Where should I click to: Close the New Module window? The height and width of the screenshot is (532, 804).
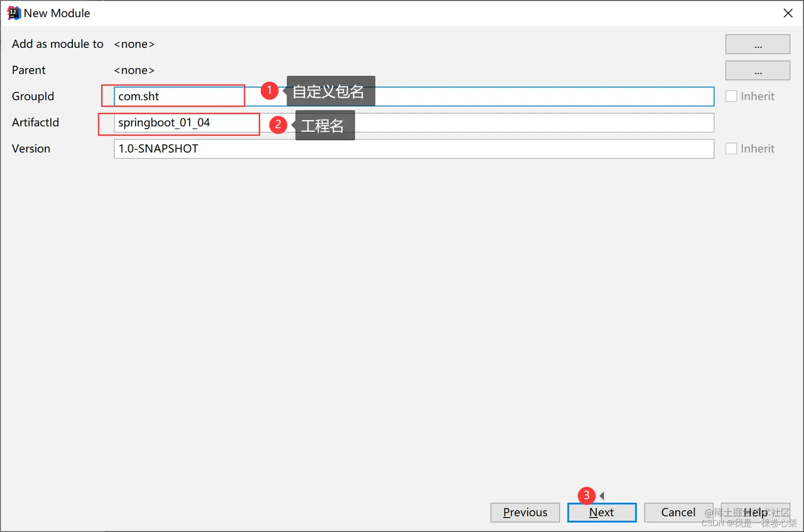point(788,13)
